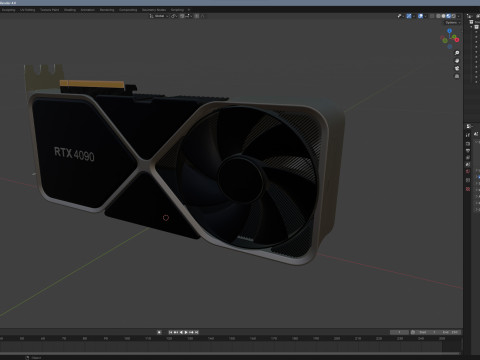Add a new workspace with the plus button

(x=189, y=10)
